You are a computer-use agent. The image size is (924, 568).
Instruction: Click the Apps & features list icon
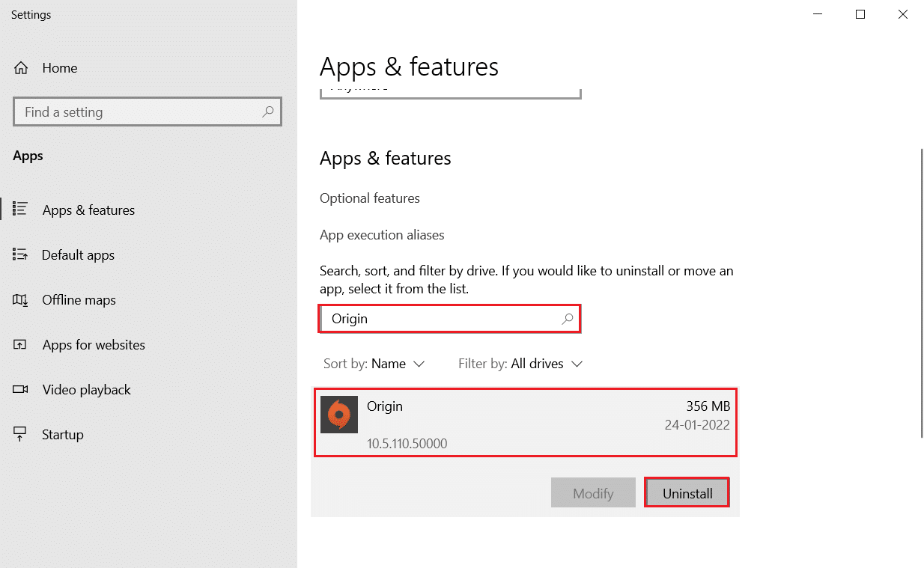(21, 210)
